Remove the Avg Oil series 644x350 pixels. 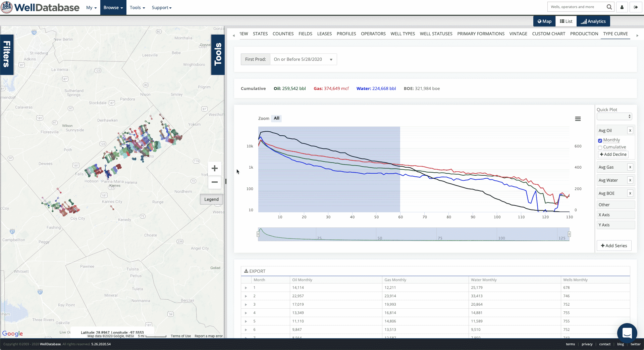pos(630,130)
